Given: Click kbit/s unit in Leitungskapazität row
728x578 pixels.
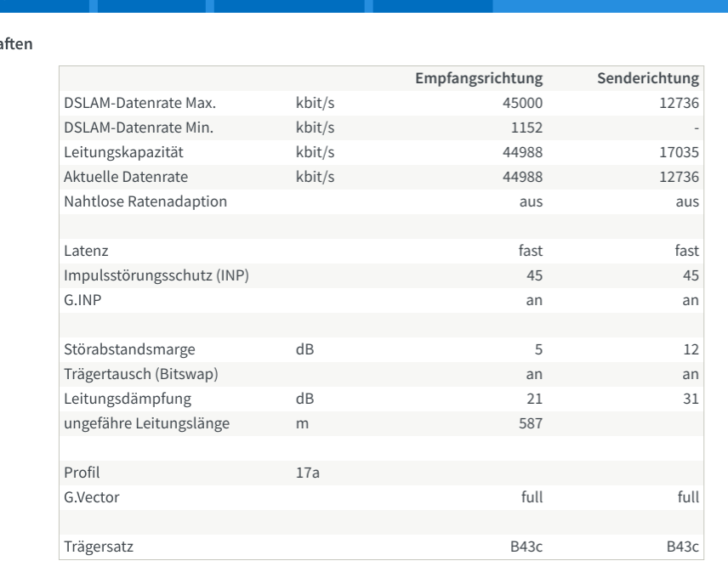Looking at the screenshot, I should 315,152.
